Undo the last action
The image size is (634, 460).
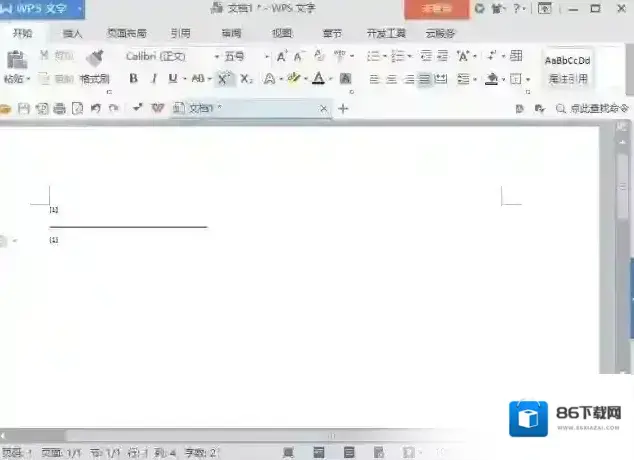(x=96, y=108)
